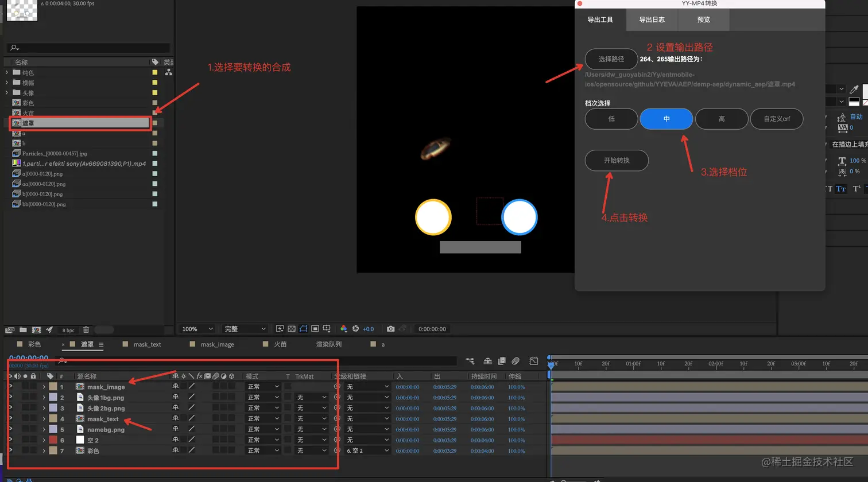Click the label color swatch of layer 6
The height and width of the screenshot is (482, 868).
[x=53, y=440]
